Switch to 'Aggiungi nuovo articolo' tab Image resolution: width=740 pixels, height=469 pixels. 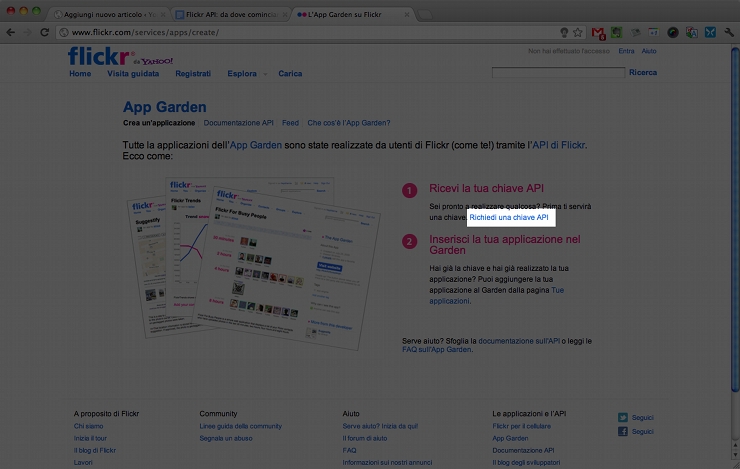click(x=108, y=15)
